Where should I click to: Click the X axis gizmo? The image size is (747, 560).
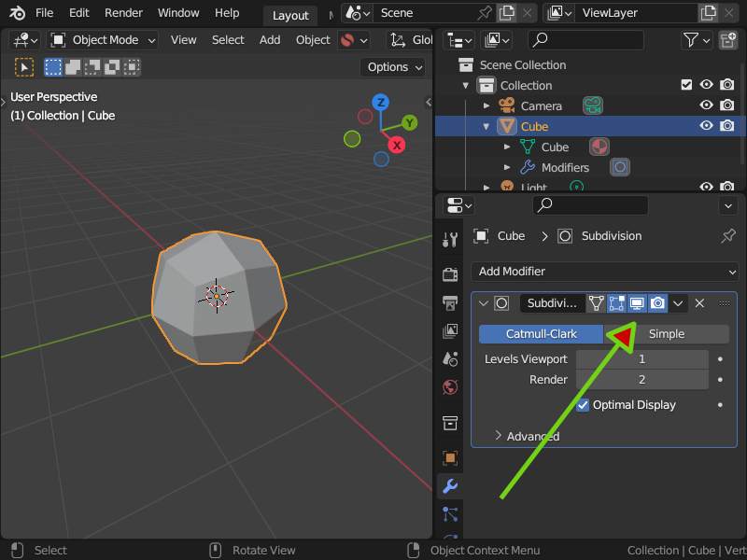click(396, 146)
